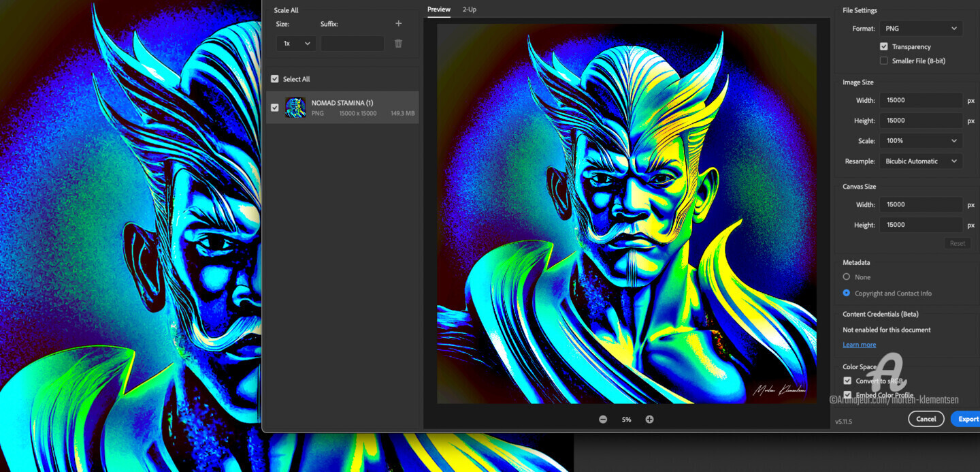Focus the Image Size Height field
Screen dimensions: 980x472
pyautogui.click(x=921, y=121)
